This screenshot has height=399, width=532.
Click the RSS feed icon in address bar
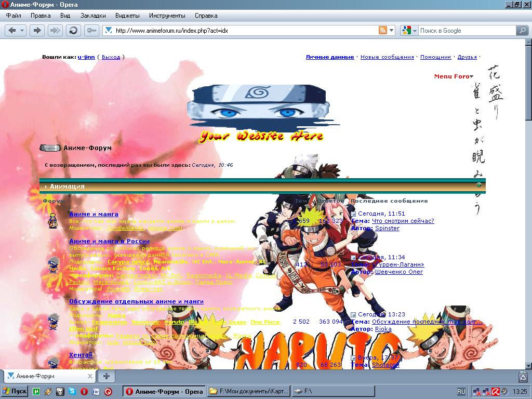click(383, 31)
